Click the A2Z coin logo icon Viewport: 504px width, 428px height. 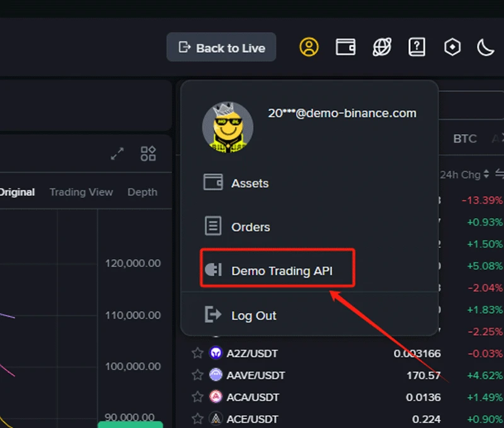pyautogui.click(x=215, y=353)
